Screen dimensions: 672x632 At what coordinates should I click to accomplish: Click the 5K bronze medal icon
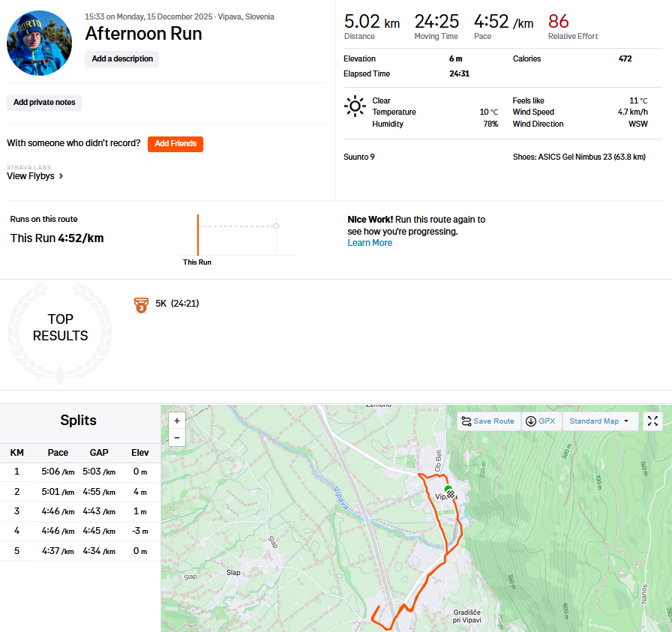point(141,304)
